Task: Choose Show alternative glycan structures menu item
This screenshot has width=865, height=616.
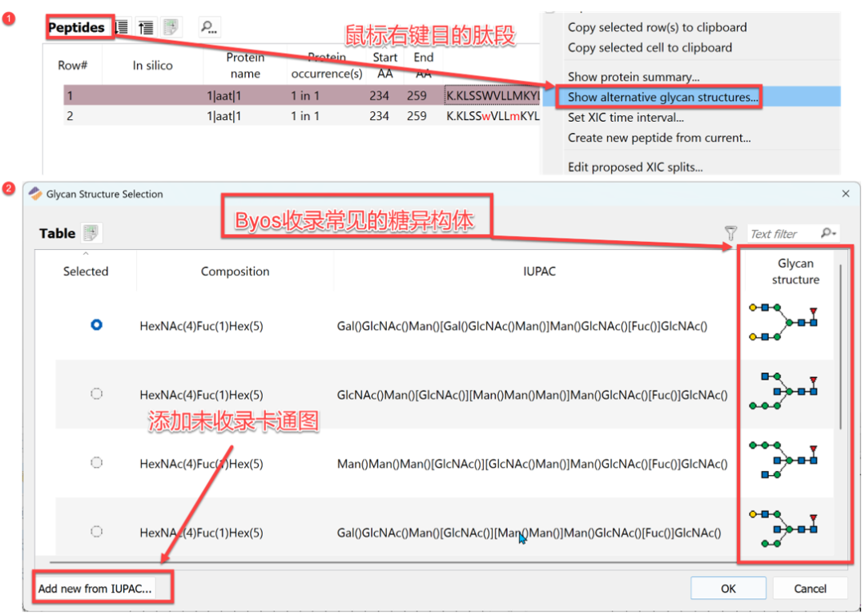Action: click(x=662, y=98)
